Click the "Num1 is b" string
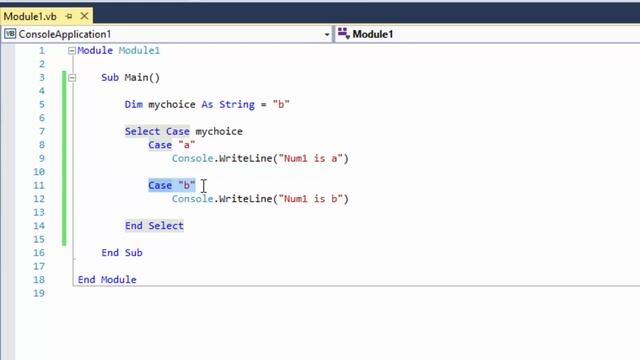This screenshot has height=360, width=640. 311,199
